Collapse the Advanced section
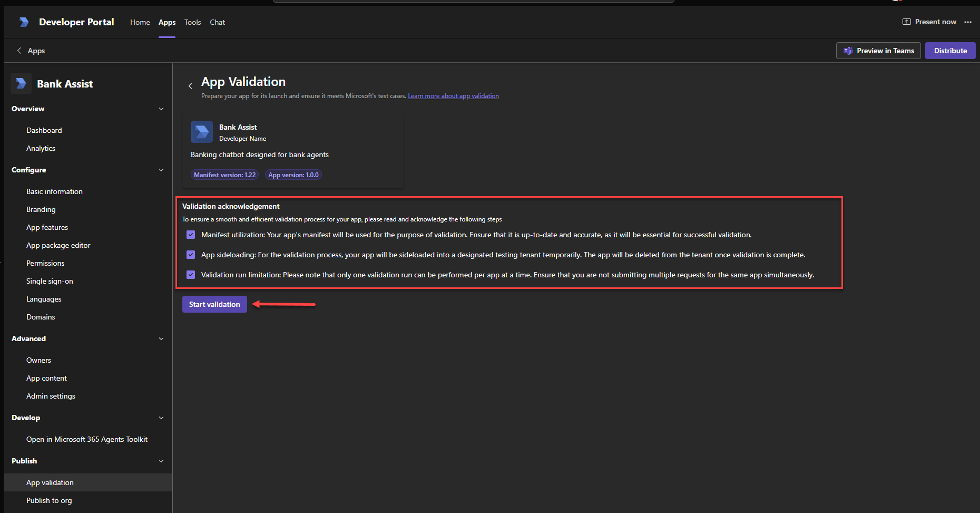The height and width of the screenshot is (513, 980). click(161, 338)
